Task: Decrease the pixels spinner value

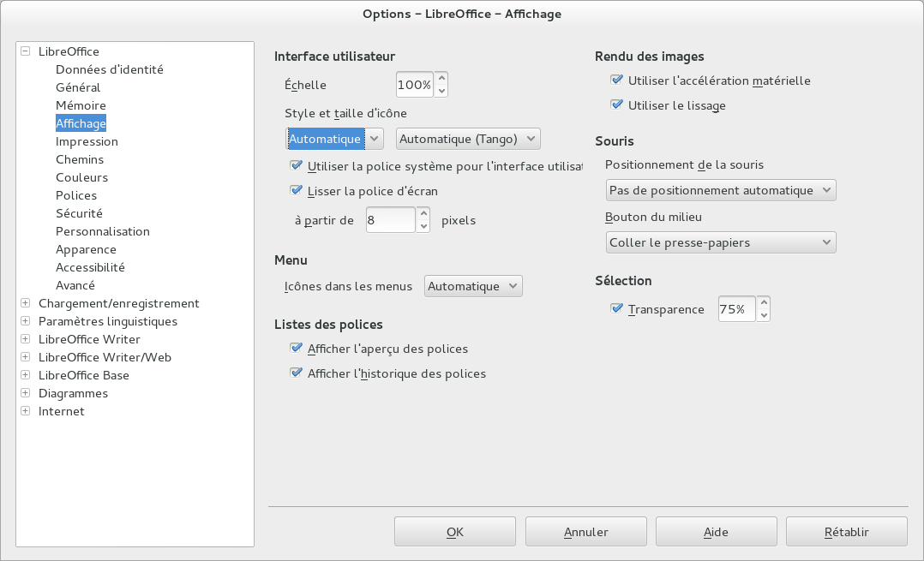Action: click(423, 227)
